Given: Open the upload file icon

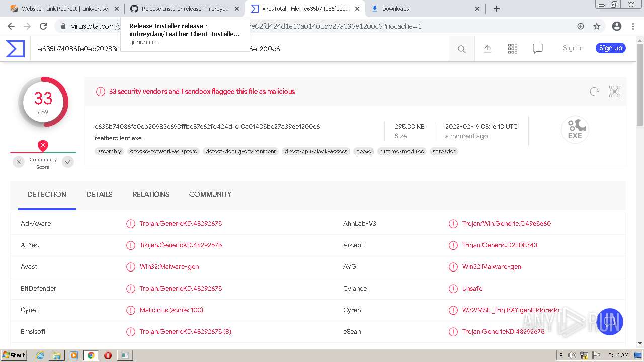Looking at the screenshot, I should tap(487, 49).
